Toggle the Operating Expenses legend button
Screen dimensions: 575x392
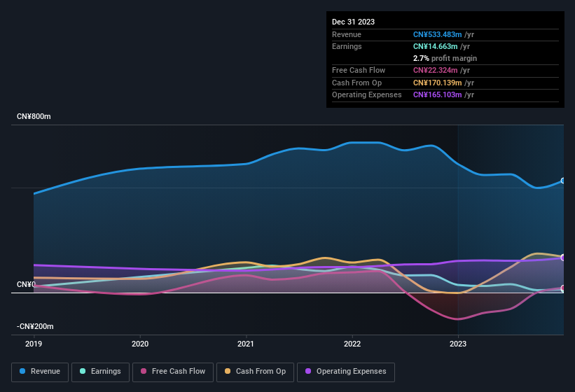[x=346, y=372]
